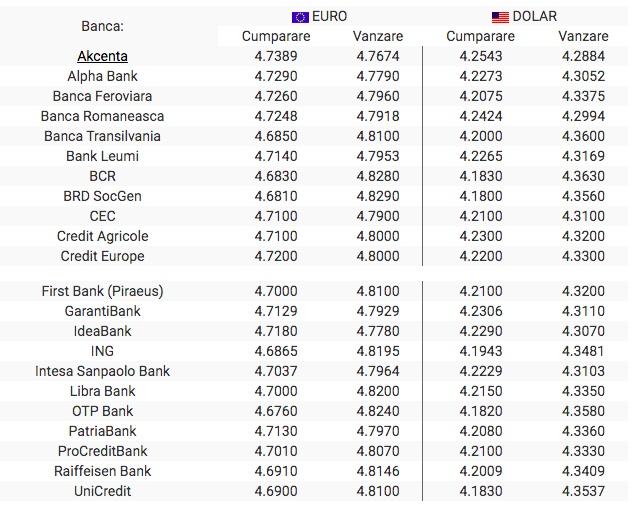The height and width of the screenshot is (517, 639).
Task: Click the US flag icon beside DOLAR
Action: click(500, 17)
